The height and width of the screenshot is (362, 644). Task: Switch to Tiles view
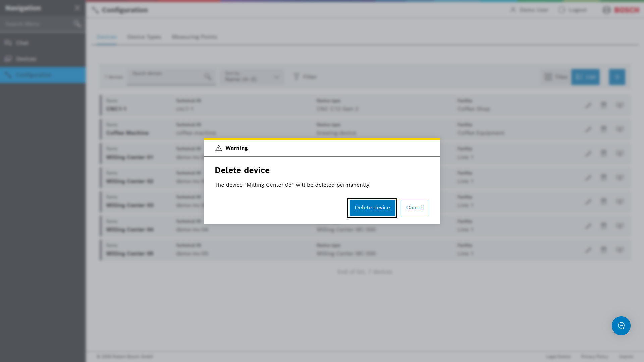pos(556,77)
